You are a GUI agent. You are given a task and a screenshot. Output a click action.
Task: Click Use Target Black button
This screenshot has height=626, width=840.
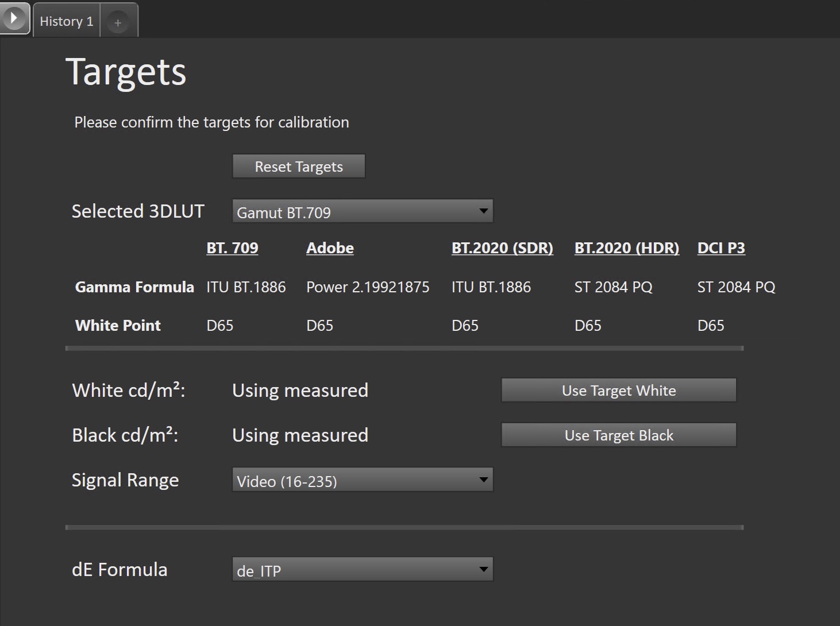click(618, 435)
